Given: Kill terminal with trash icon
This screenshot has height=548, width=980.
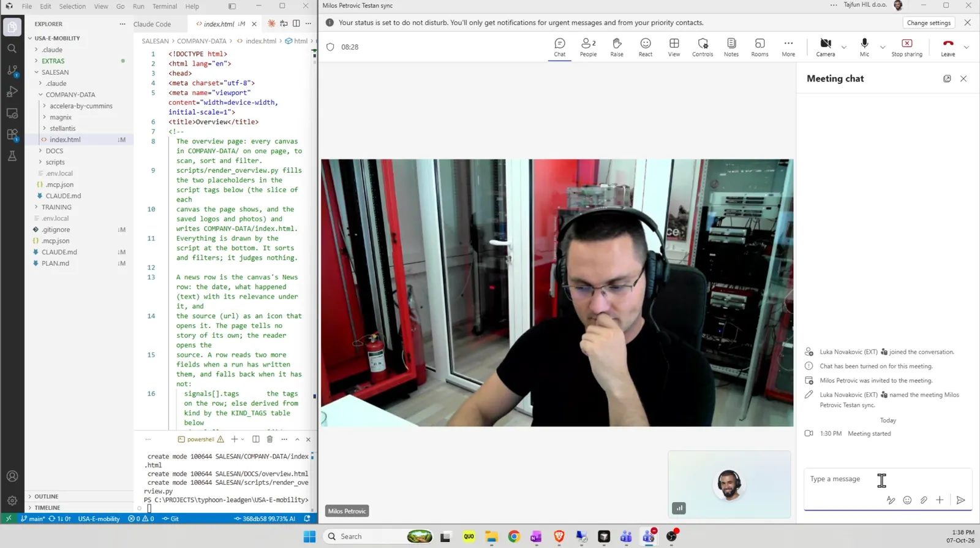Looking at the screenshot, I should point(269,439).
